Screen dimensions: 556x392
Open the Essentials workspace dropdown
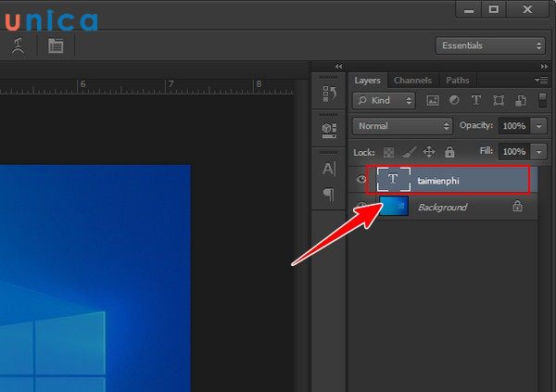click(x=490, y=45)
